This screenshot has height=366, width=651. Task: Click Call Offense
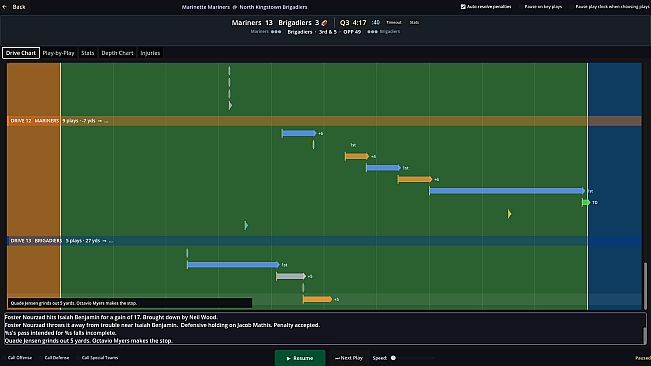(20, 358)
